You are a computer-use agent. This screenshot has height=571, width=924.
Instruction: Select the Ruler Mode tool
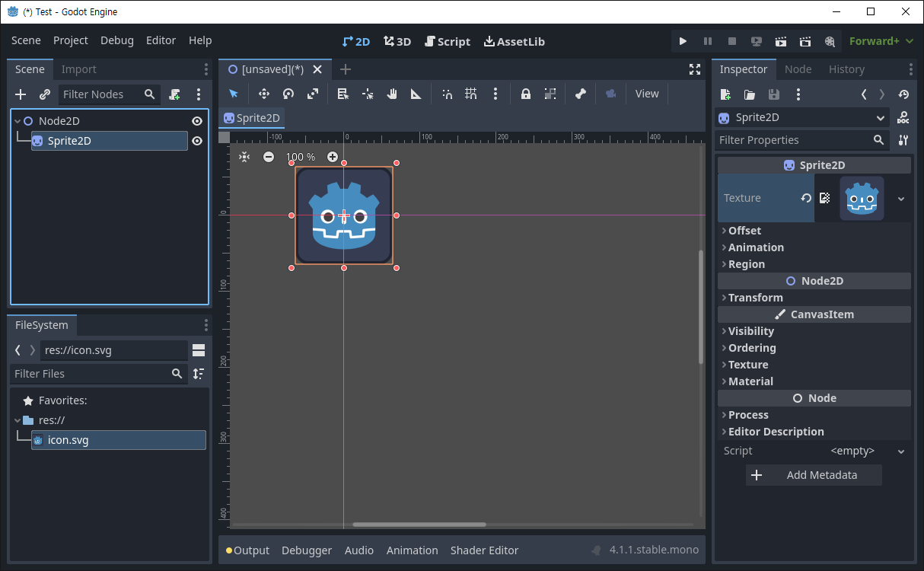[x=416, y=94]
